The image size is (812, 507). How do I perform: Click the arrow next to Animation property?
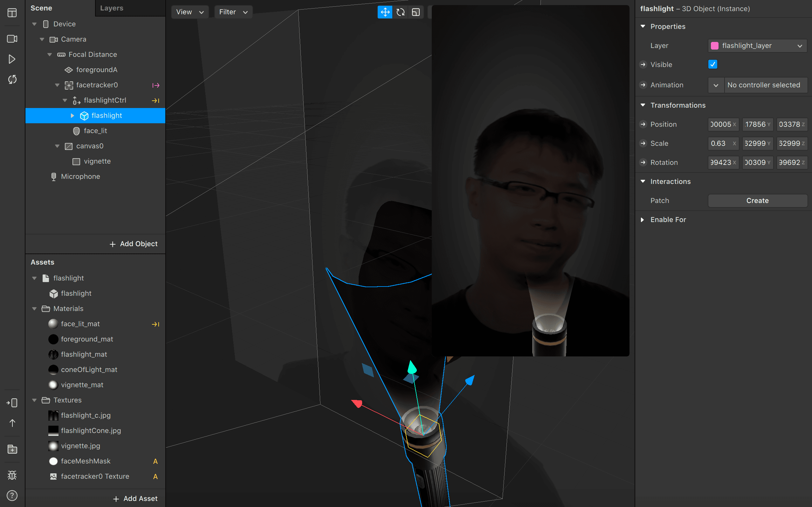(643, 85)
